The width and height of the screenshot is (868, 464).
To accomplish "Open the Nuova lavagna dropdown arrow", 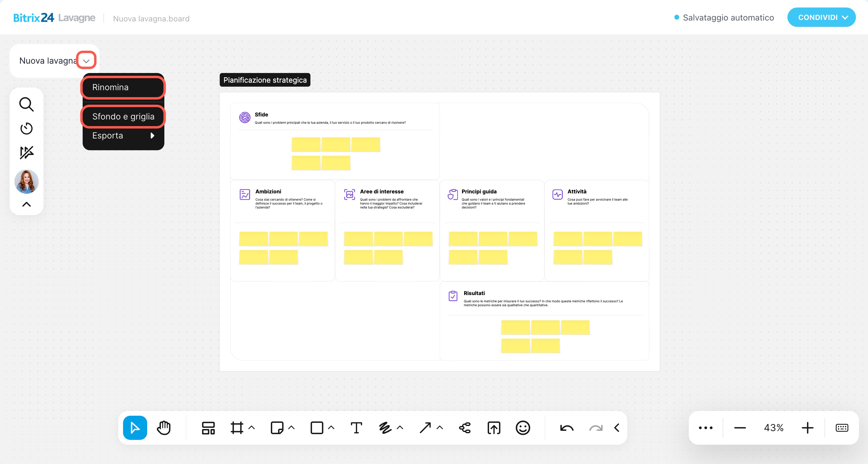I will click(x=86, y=61).
